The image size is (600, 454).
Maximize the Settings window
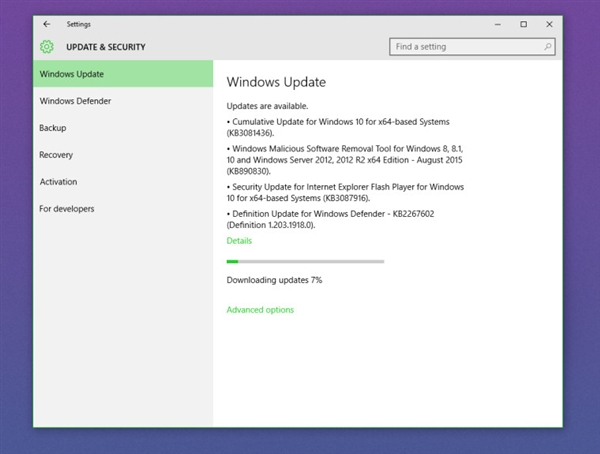click(x=523, y=23)
